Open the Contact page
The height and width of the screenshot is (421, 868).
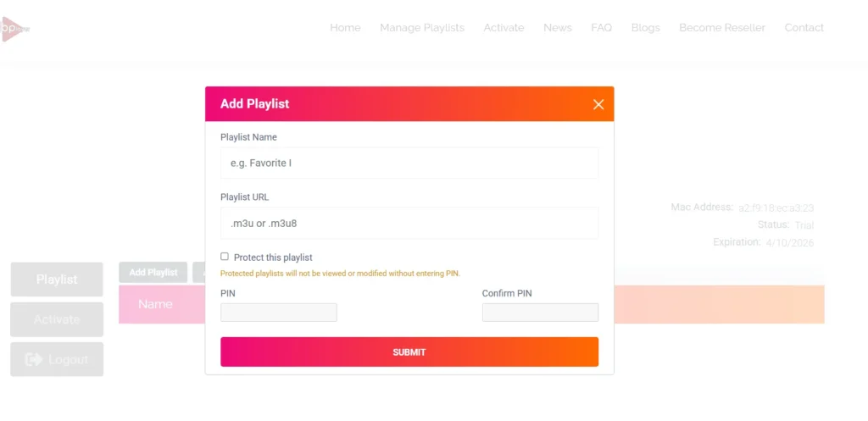tap(804, 28)
